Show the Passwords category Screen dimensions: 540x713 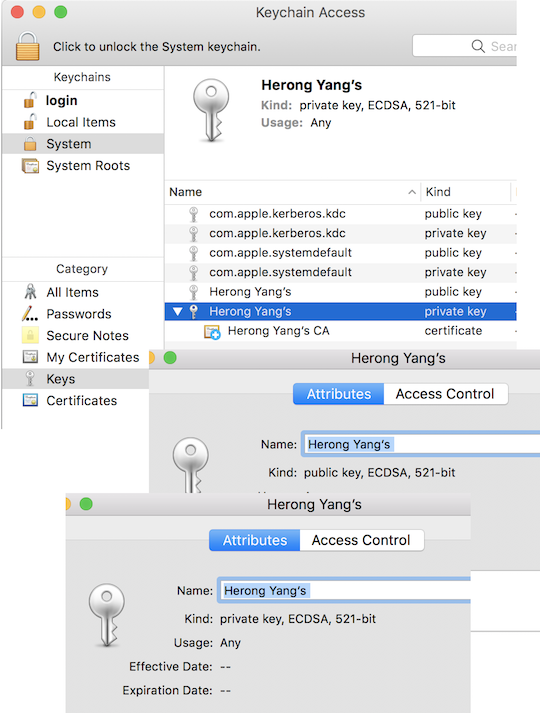click(x=82, y=314)
